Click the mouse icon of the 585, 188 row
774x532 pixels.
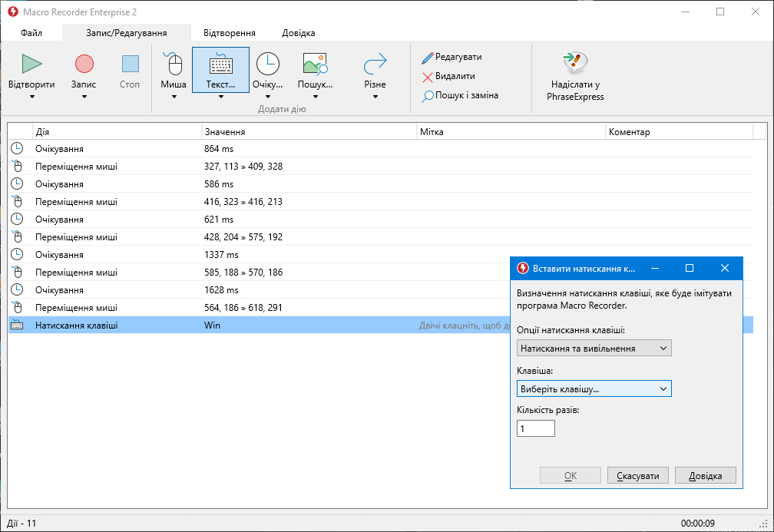click(x=17, y=273)
